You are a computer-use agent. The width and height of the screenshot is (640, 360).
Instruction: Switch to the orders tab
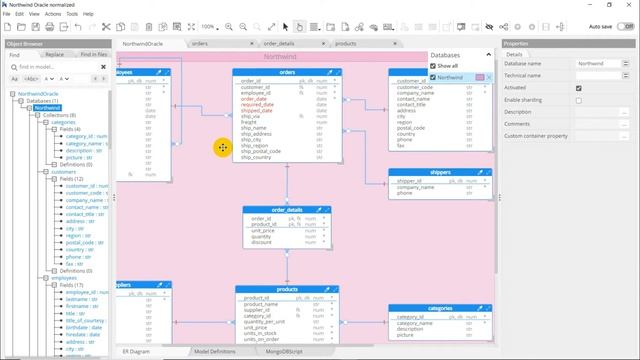click(x=200, y=44)
